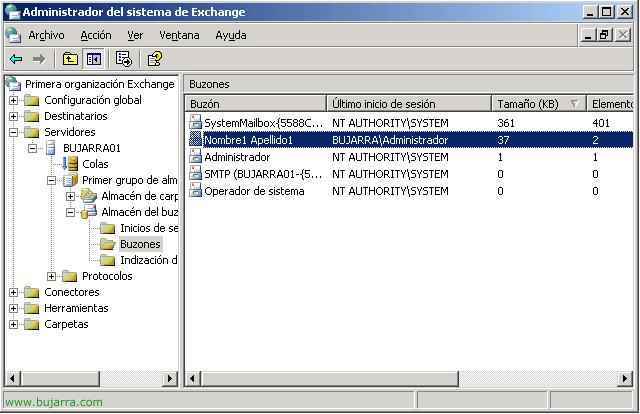Collapse the BUJARRA01 server node
This screenshot has width=640, height=414.
click(x=32, y=148)
